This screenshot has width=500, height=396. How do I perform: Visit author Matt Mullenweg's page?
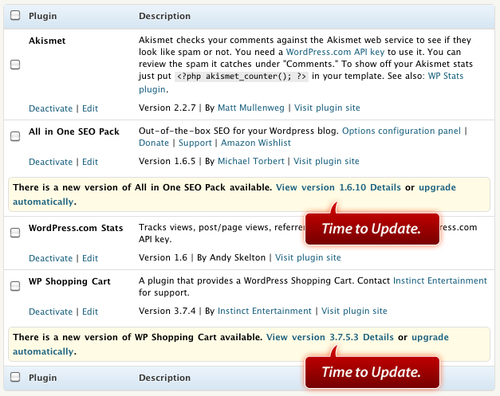pyautogui.click(x=251, y=108)
